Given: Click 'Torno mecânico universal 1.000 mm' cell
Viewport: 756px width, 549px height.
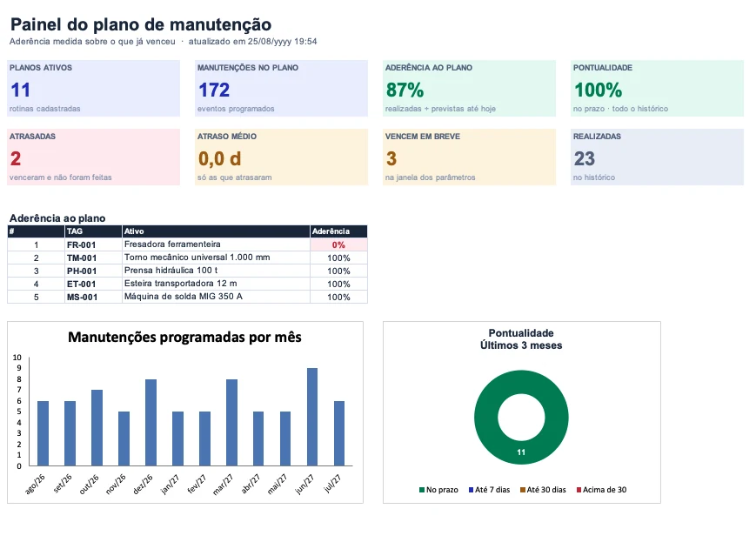Looking at the screenshot, I should coord(216,258).
